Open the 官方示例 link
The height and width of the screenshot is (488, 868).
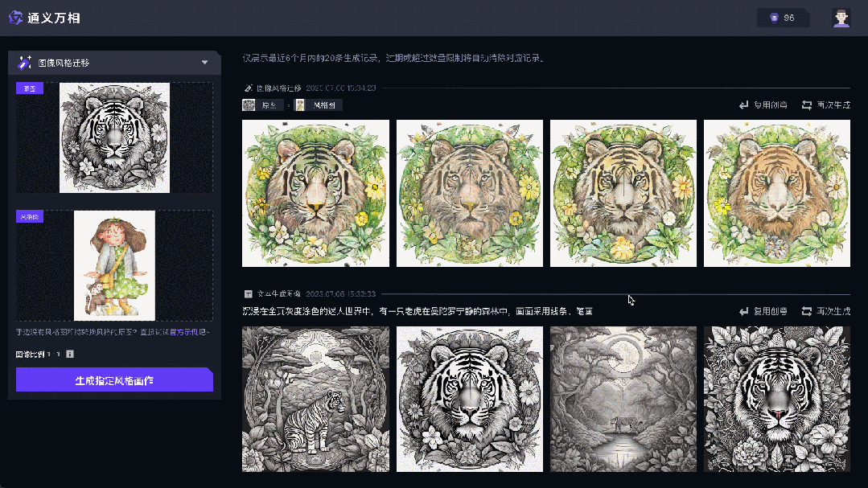(x=183, y=332)
